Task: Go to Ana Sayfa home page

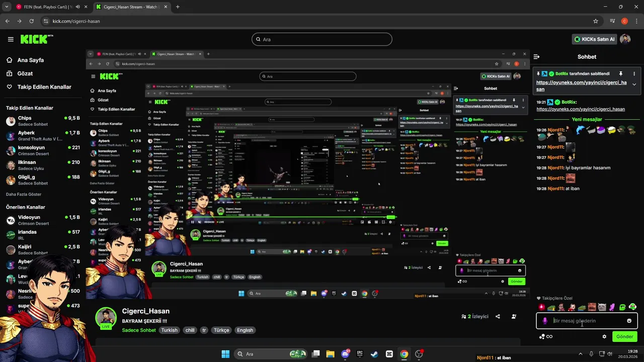Action: (31, 60)
